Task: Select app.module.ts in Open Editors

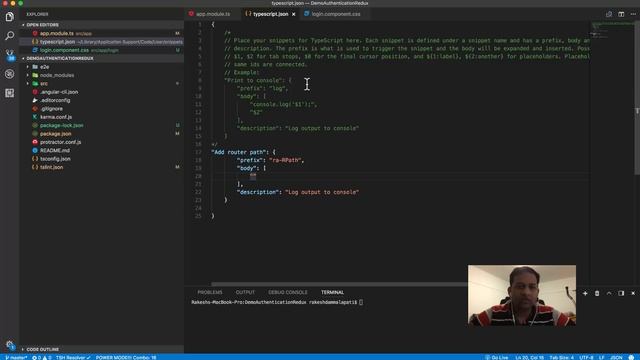Action: [102, 33]
